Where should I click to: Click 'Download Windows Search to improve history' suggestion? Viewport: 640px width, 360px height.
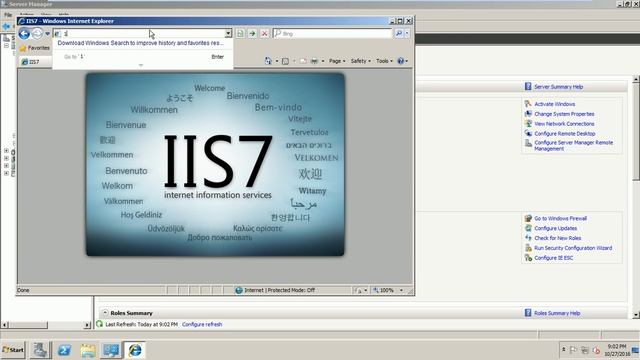click(x=141, y=43)
